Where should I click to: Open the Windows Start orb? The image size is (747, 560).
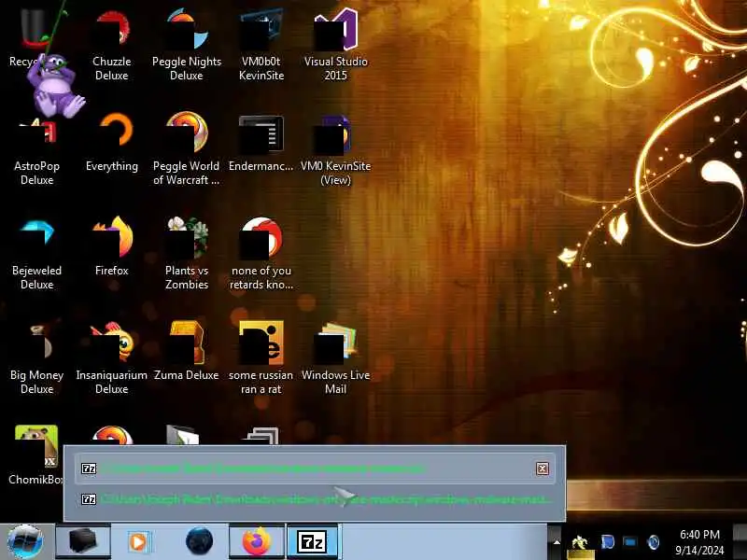[x=26, y=541]
